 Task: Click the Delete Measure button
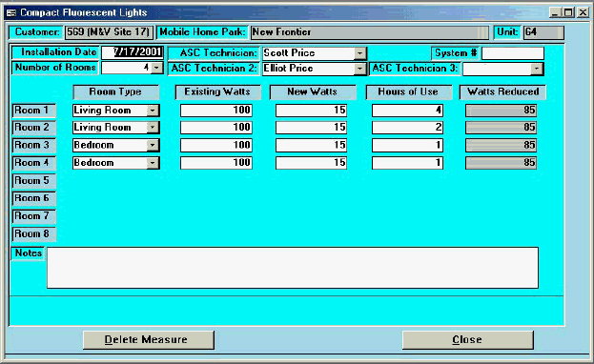click(149, 340)
